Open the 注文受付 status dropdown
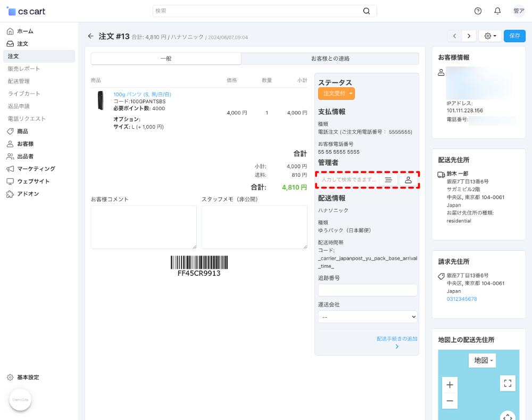Screen dimensions: 532x420 click(x=336, y=93)
